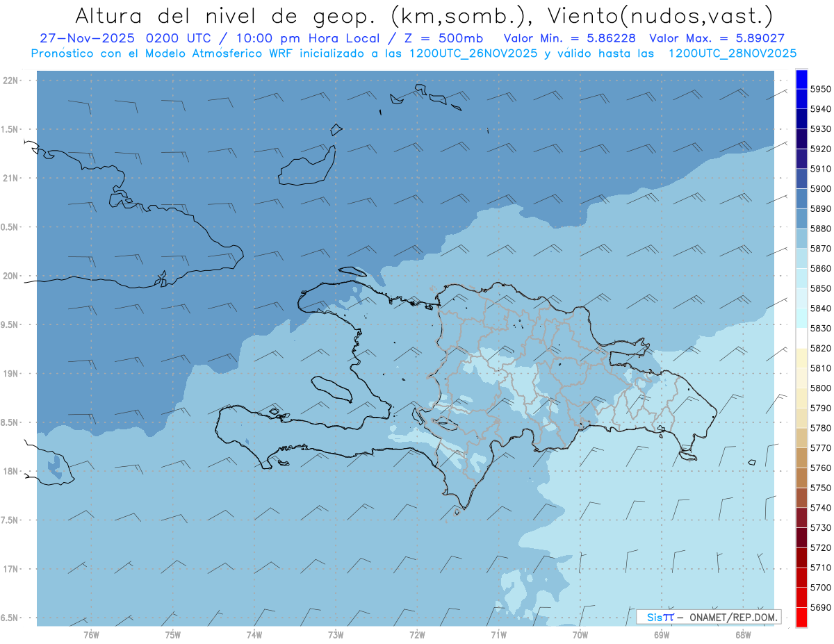This screenshot has width=834, height=644.
Task: Click the '7.5N' latitude label
Action: pyautogui.click(x=10, y=520)
